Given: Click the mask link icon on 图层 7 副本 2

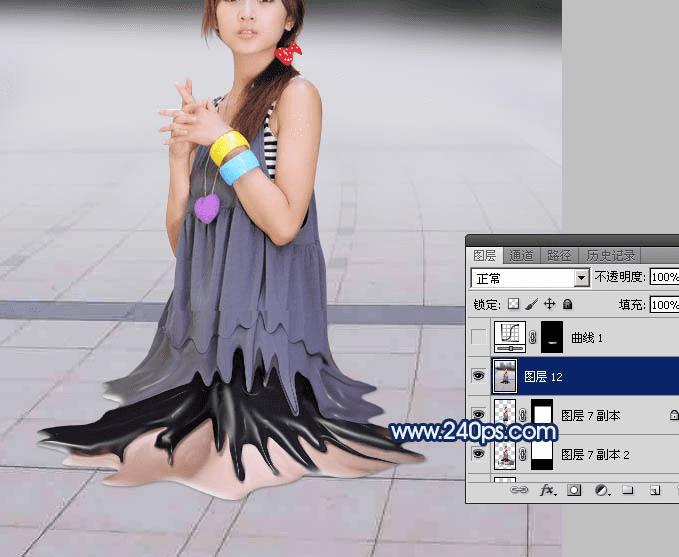Looking at the screenshot, I should 523,454.
